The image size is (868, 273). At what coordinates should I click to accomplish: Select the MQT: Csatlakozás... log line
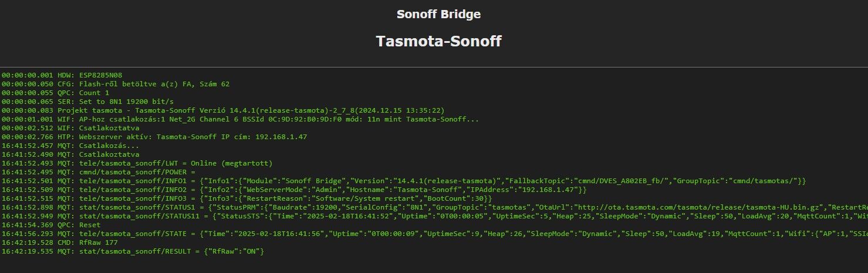coord(70,146)
